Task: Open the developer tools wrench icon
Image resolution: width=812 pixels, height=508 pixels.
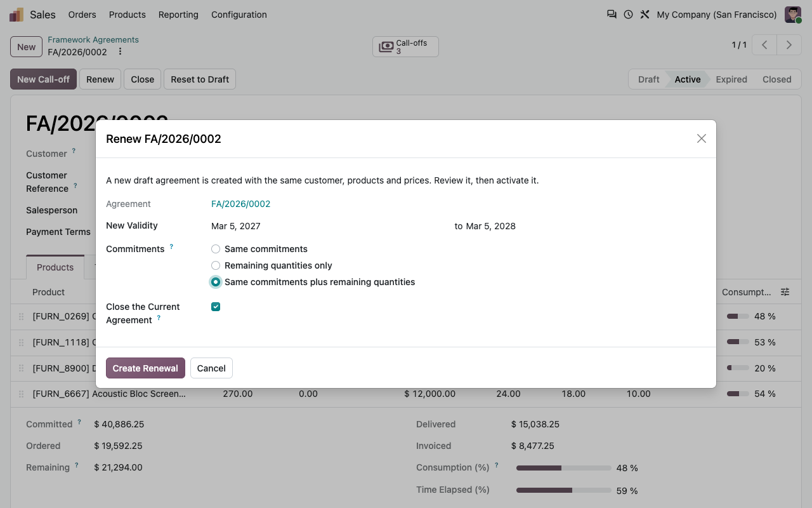Action: (645, 15)
